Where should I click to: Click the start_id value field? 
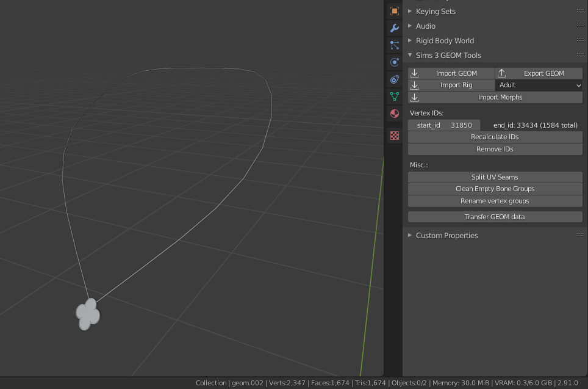pos(445,125)
